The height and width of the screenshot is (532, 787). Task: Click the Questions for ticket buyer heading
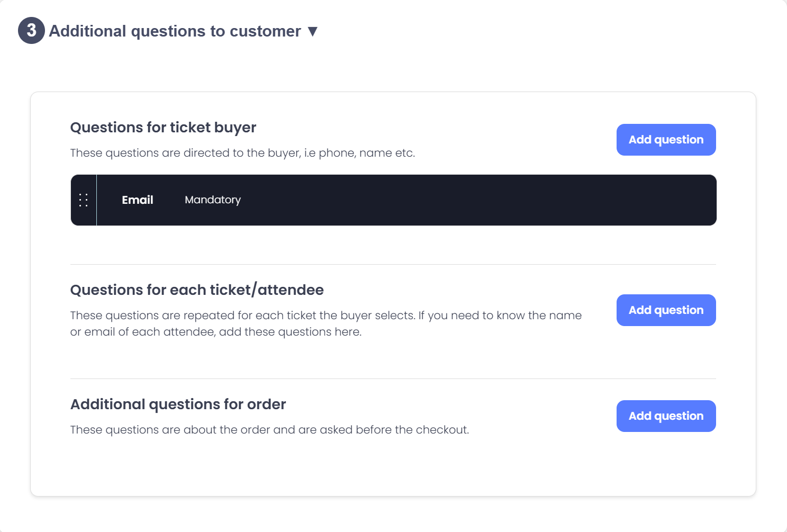click(x=163, y=128)
